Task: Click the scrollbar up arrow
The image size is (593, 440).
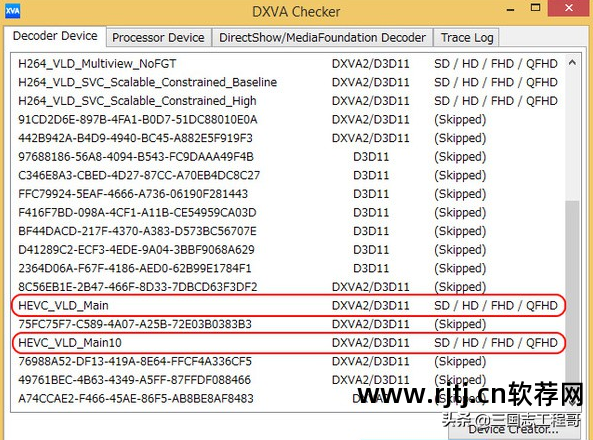Action: [572, 63]
